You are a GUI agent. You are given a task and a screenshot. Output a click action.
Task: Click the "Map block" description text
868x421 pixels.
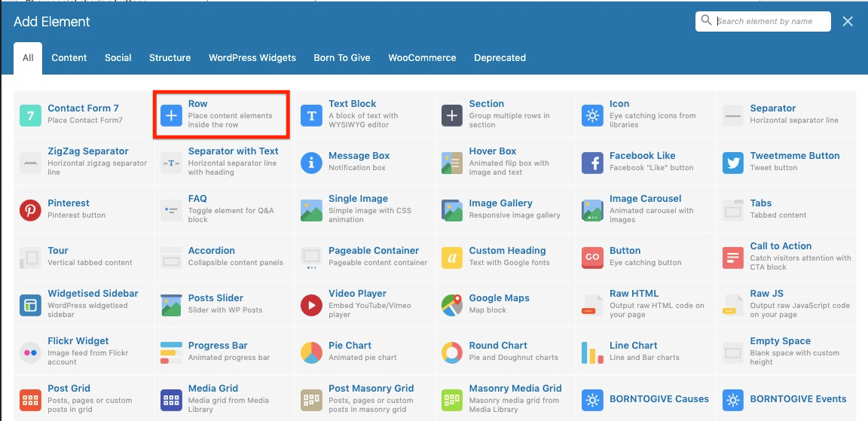coord(487,310)
